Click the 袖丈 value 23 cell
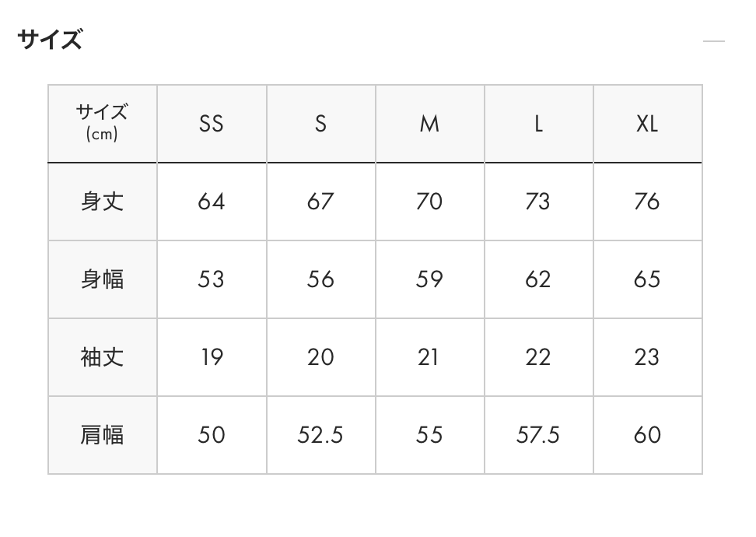Image resolution: width=756 pixels, height=537 pixels. click(x=647, y=357)
